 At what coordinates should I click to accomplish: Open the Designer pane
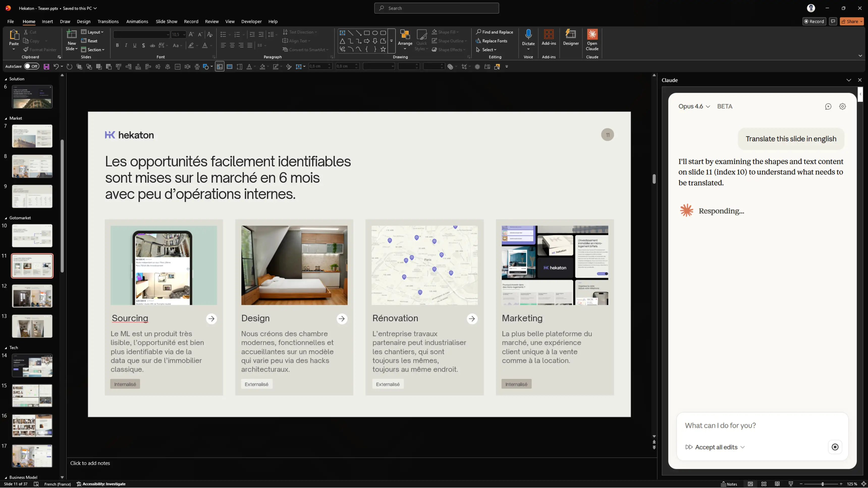pos(571,37)
